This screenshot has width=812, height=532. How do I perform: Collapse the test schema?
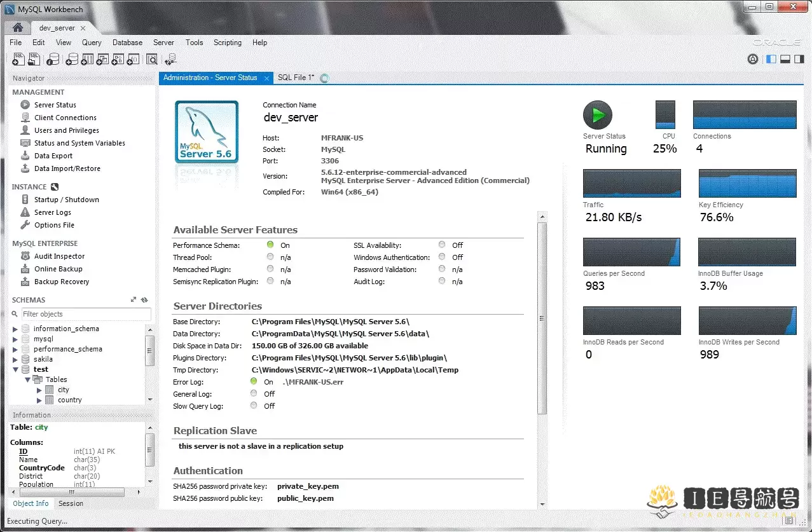(16, 369)
